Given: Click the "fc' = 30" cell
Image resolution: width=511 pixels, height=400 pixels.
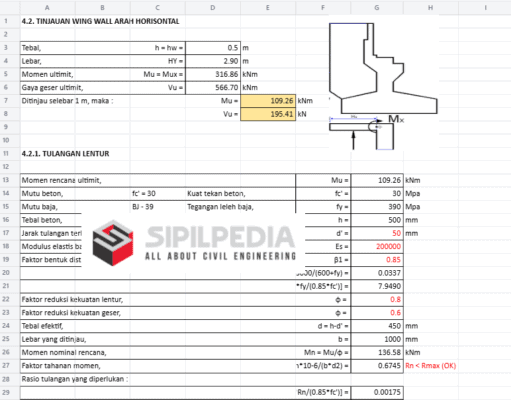Looking at the screenshot, I should click(x=157, y=194).
